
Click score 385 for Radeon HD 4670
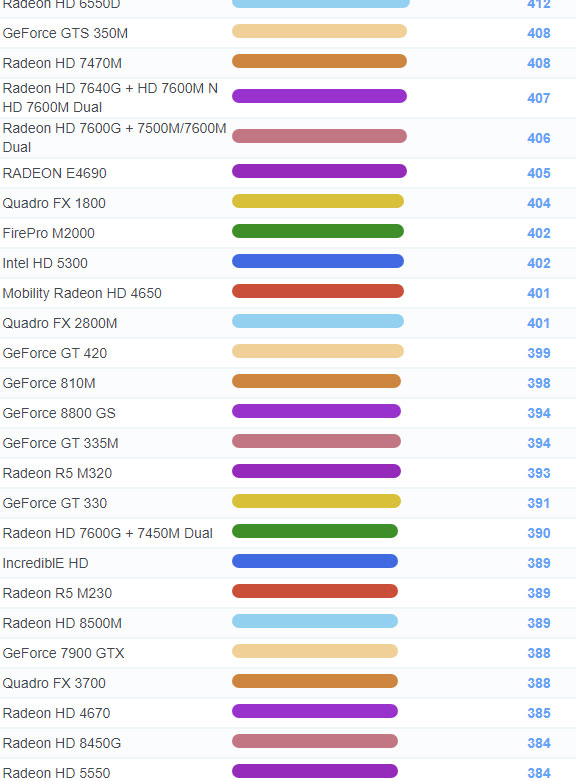point(539,713)
